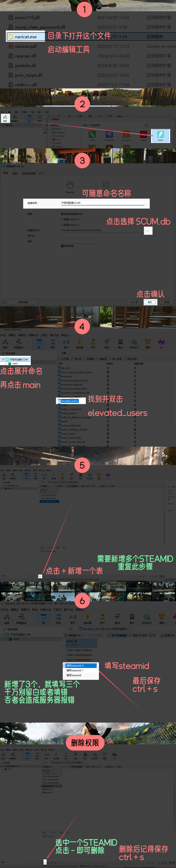This screenshot has height=868, width=176.
Task: Click 设计表 in objects toolbar
Action: (x=76, y=359)
